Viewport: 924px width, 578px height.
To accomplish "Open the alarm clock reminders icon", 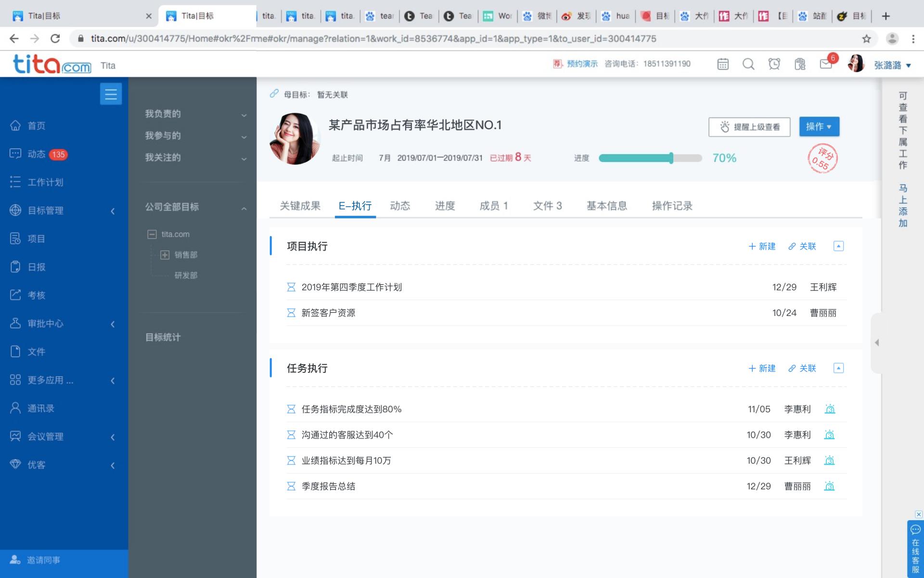I will tap(774, 64).
